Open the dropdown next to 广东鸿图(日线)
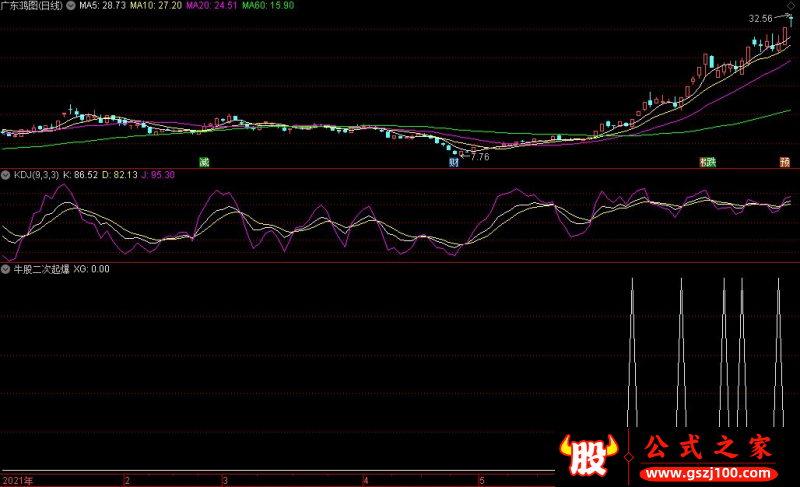The image size is (800, 487). [71, 6]
